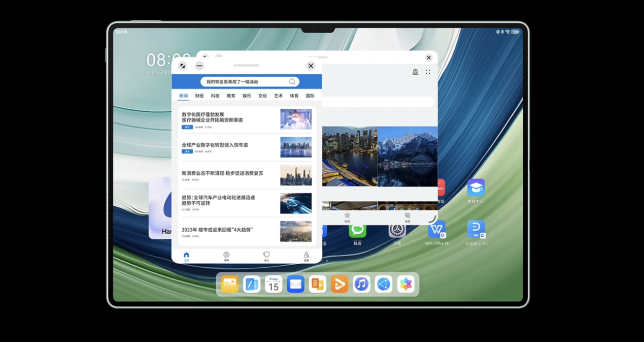Switch to the 教育 category tab
Viewport: 644px width, 342px height.
coord(231,96)
